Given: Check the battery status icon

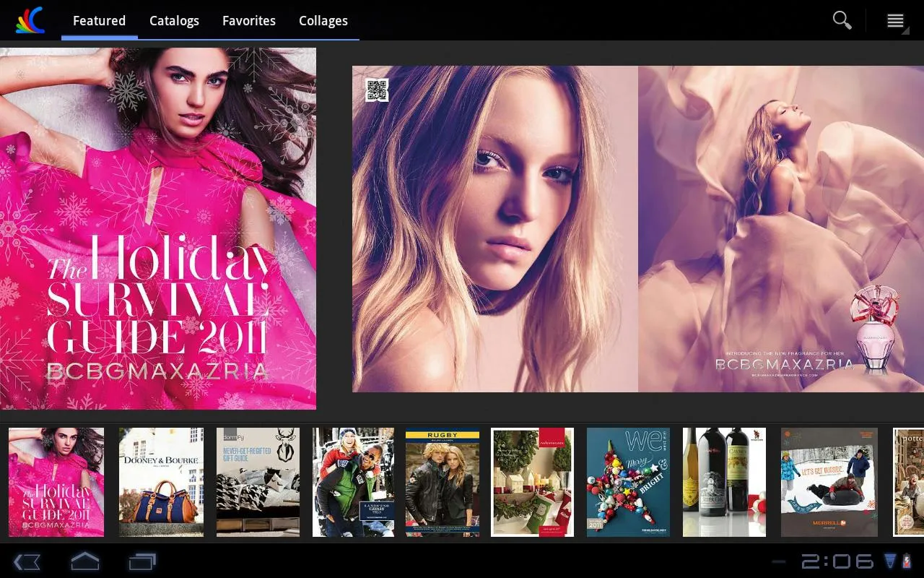Looking at the screenshot, I should click(x=907, y=561).
